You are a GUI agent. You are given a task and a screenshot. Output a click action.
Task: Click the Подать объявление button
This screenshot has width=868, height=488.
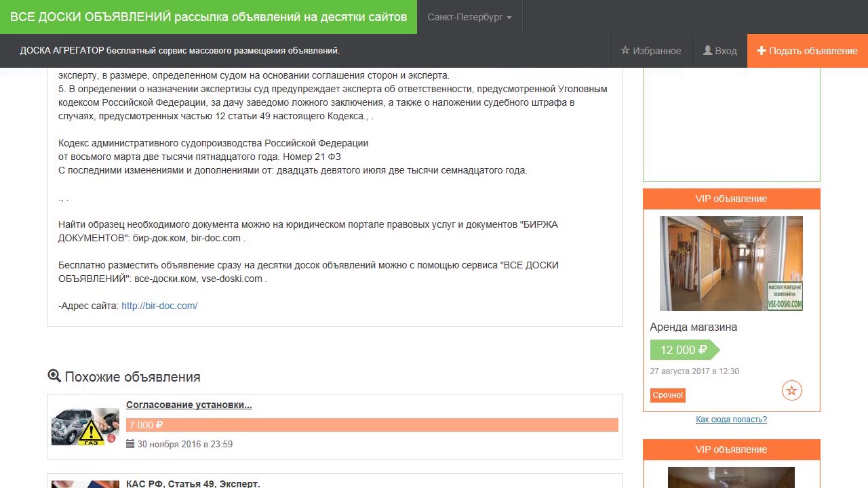point(808,51)
